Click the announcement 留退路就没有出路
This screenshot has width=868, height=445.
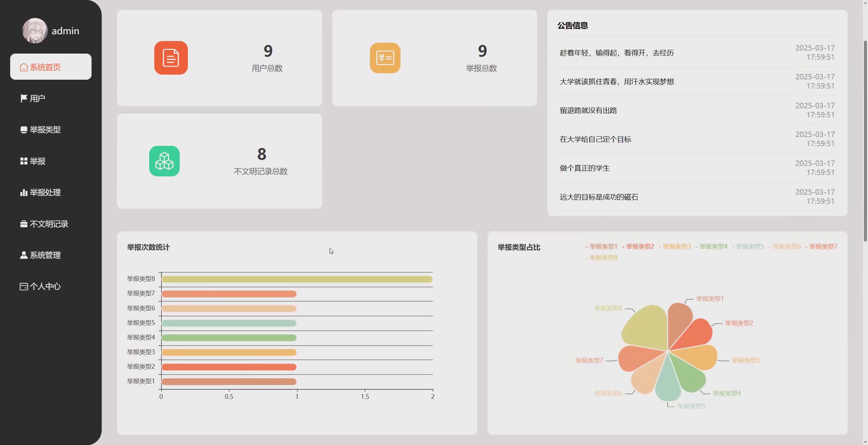588,110
